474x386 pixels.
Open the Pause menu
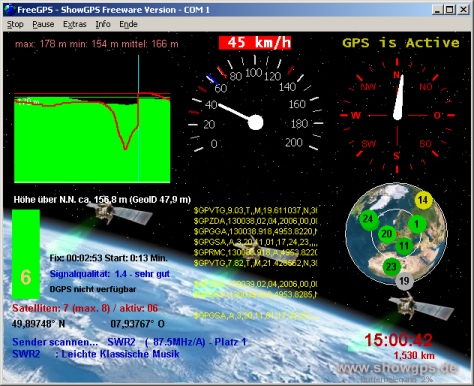pyautogui.click(x=43, y=24)
